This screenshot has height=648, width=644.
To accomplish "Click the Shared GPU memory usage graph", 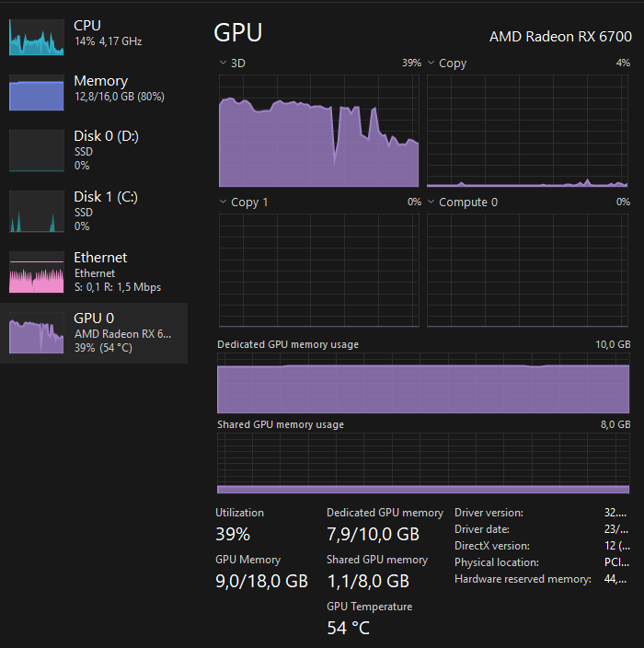I will pyautogui.click(x=423, y=463).
